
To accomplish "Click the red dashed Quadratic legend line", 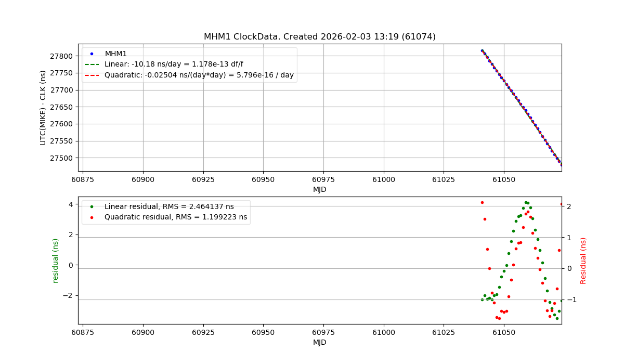I will (93, 75).
